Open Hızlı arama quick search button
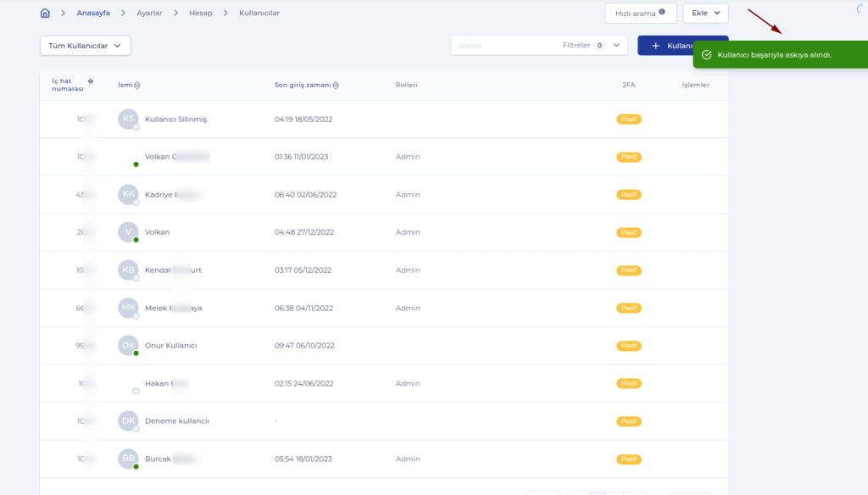Screen dimensions: 868x495 (x=641, y=14)
